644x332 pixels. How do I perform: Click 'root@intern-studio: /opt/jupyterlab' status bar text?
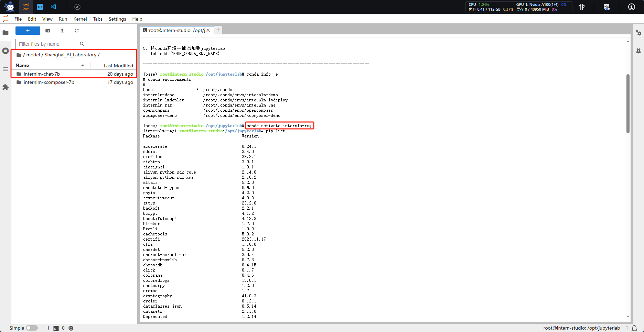pyautogui.click(x=581, y=328)
